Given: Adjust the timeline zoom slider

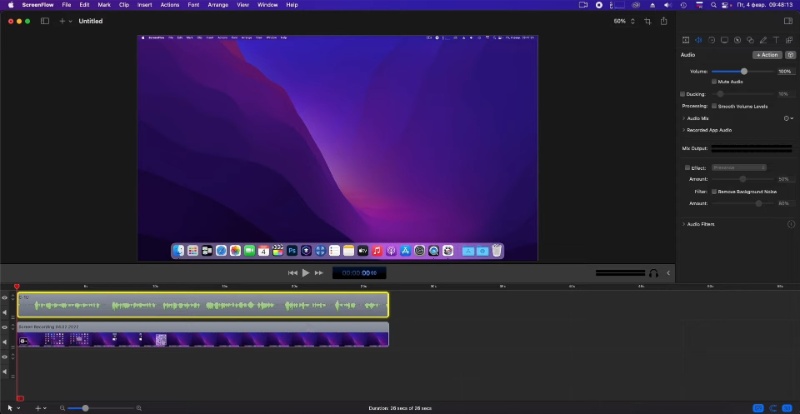Looking at the screenshot, I should pos(85,408).
